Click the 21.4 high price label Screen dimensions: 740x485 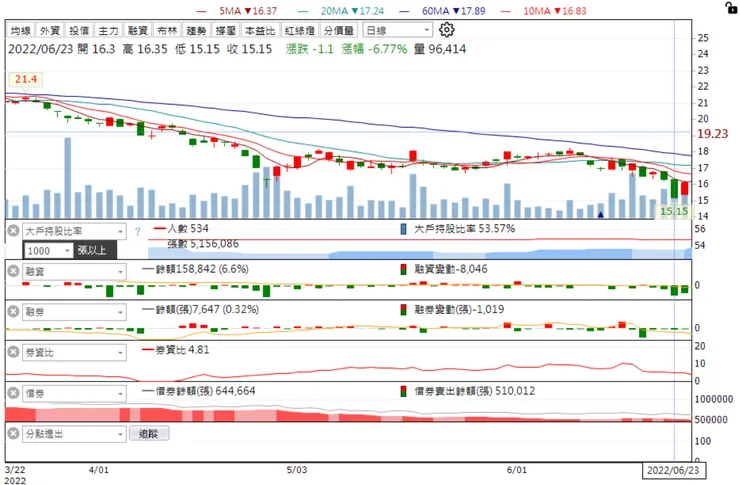[25, 79]
